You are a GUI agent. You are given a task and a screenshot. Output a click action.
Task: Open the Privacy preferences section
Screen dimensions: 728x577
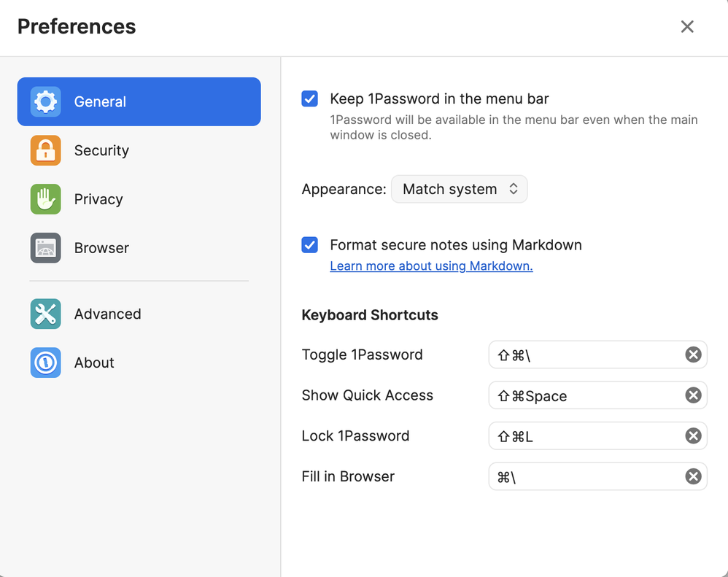[98, 199]
